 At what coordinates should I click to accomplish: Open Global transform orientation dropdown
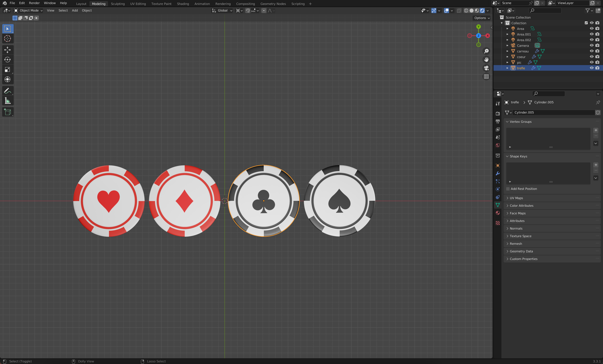pos(222,11)
